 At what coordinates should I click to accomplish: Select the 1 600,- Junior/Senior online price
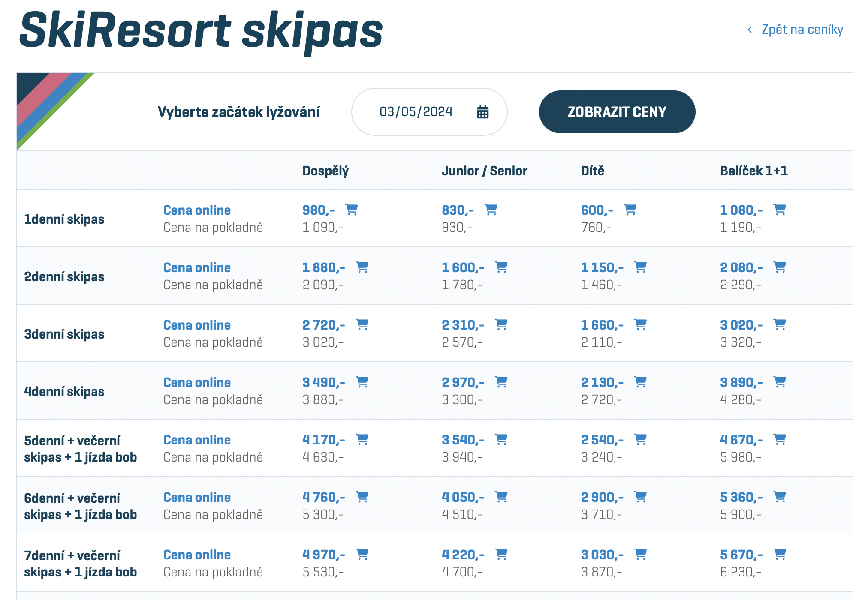(463, 267)
